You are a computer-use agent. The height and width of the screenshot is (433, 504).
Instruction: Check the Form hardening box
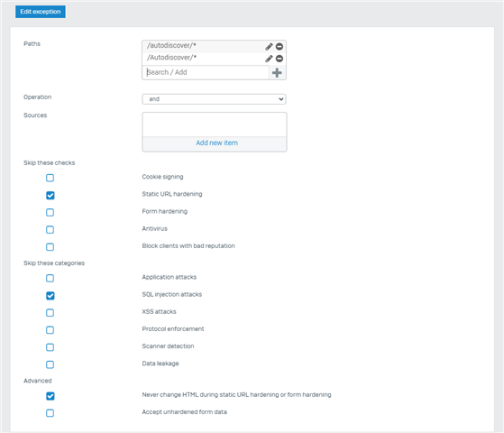(50, 212)
